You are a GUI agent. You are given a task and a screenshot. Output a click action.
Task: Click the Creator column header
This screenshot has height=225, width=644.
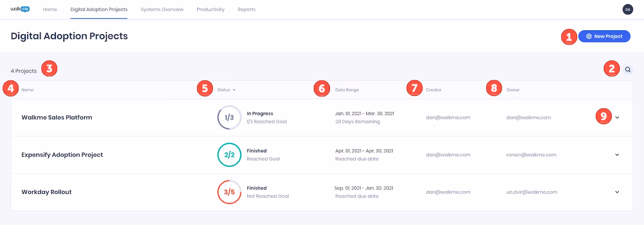(433, 90)
